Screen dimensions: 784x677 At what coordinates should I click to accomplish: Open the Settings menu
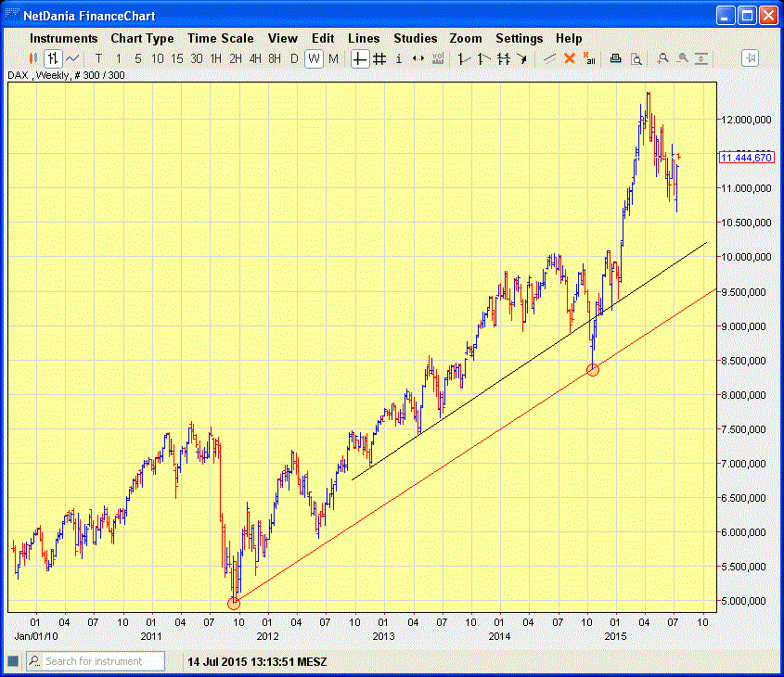click(519, 38)
